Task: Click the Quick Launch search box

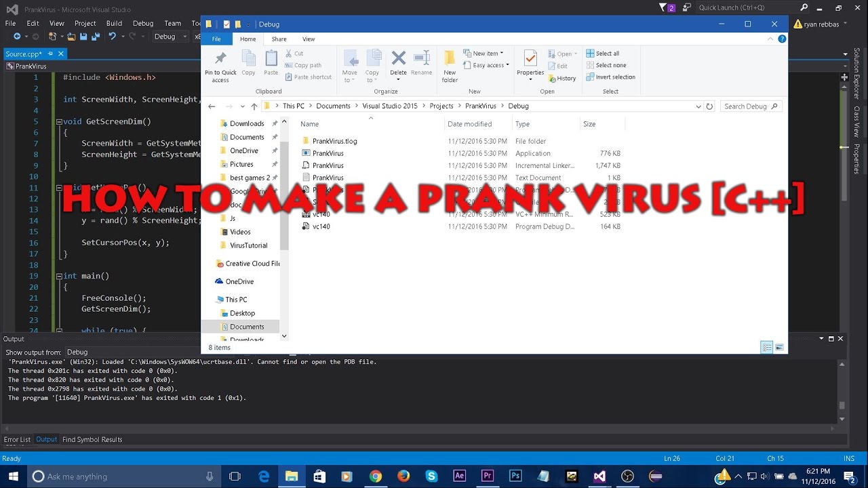Action: point(752,7)
